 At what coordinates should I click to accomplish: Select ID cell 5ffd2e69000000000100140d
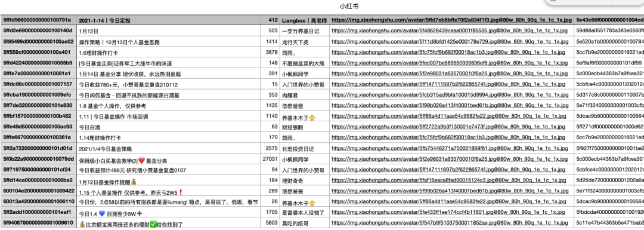click(x=38, y=31)
